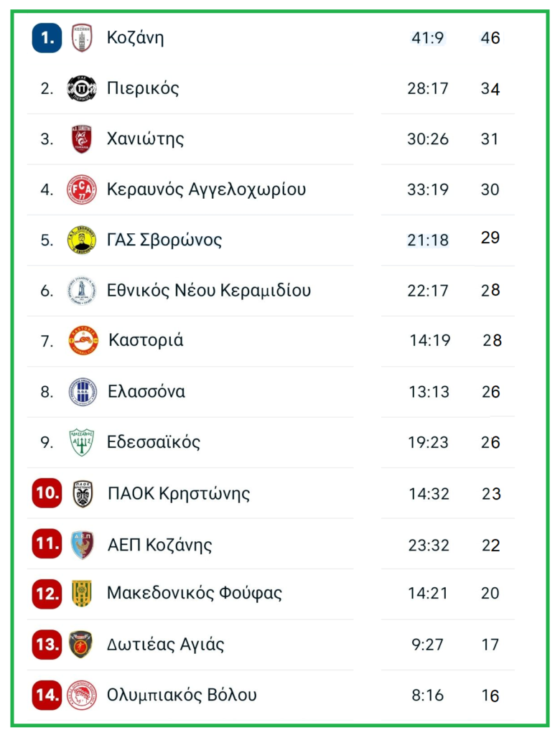This screenshot has width=560, height=735.
Task: Open the ΠΑΟΚ Κρηστώνης eagle logo
Action: click(83, 494)
